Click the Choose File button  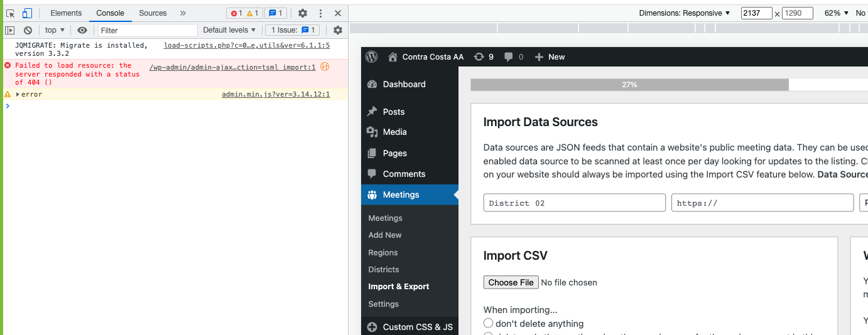click(511, 282)
